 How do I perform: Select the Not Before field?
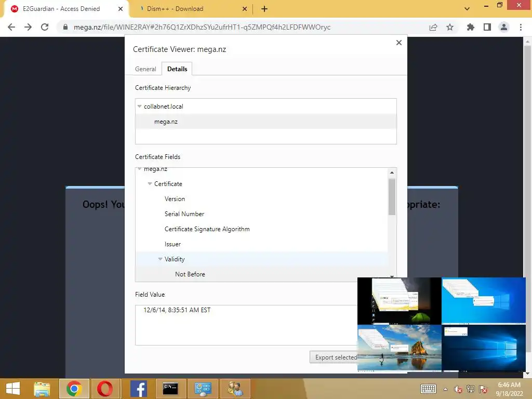click(x=262, y=274)
